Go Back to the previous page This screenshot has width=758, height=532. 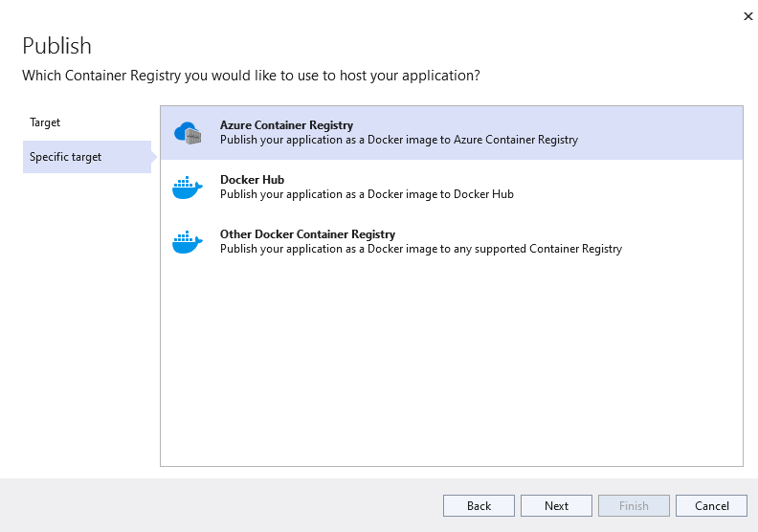[x=479, y=506]
